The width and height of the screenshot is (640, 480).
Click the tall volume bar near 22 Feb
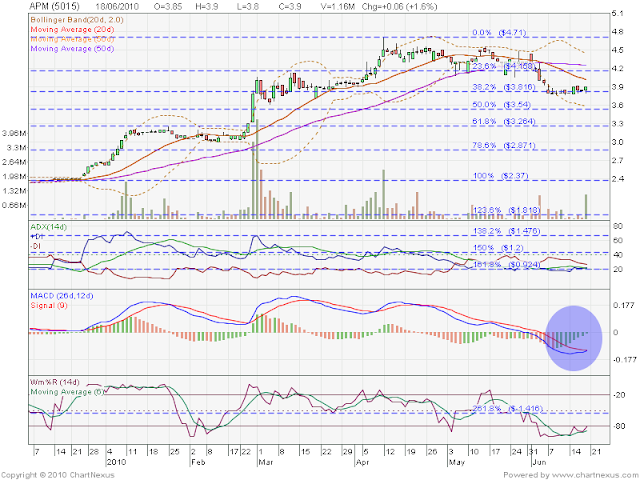(258, 167)
